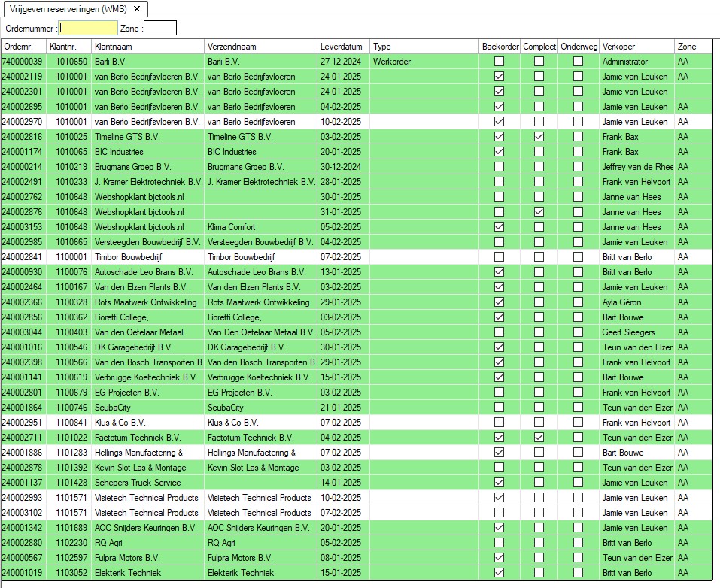This screenshot has width=720, height=588.
Task: Sort by Type column header
Action: (x=424, y=47)
